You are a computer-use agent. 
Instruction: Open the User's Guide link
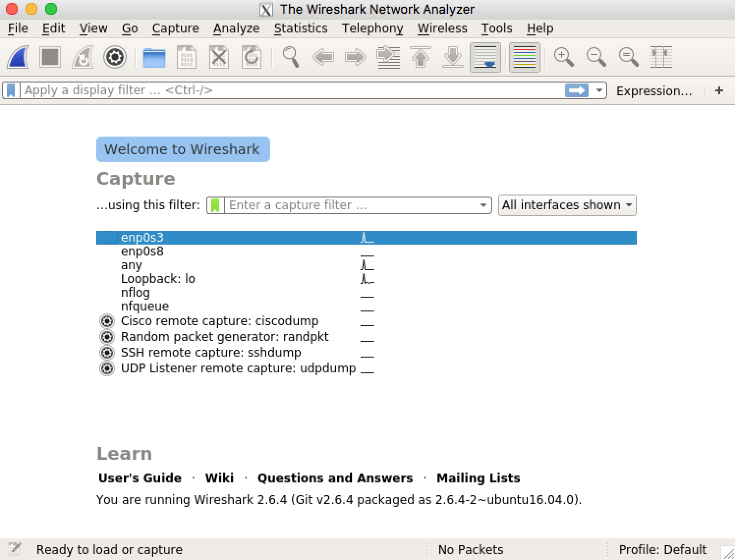point(140,478)
